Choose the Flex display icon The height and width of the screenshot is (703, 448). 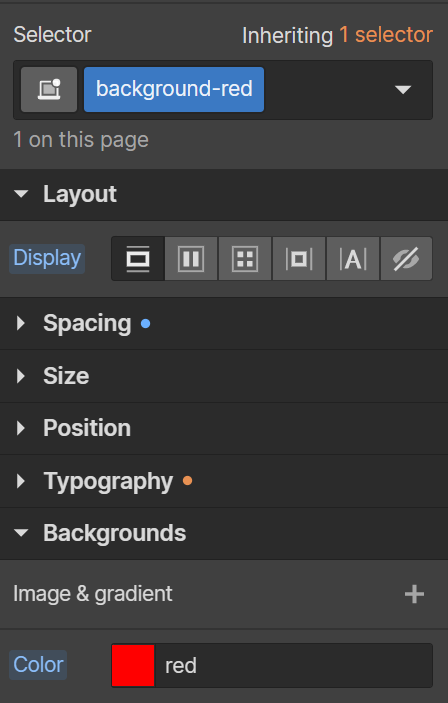[x=191, y=259]
